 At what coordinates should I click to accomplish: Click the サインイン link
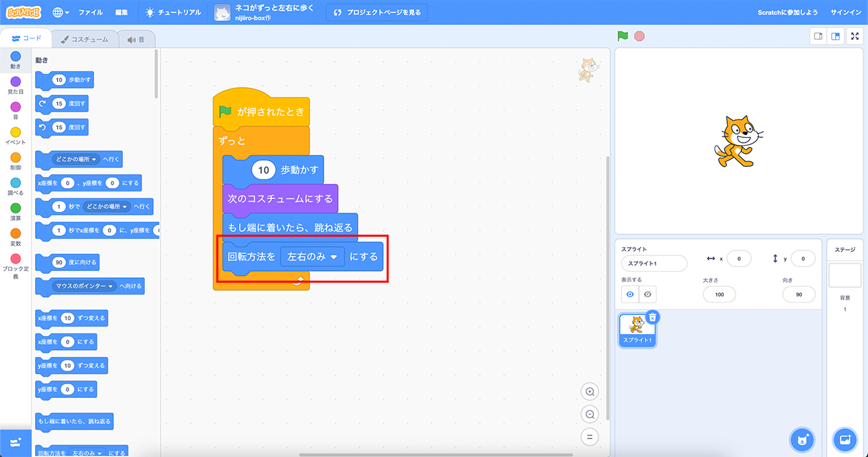tap(844, 12)
